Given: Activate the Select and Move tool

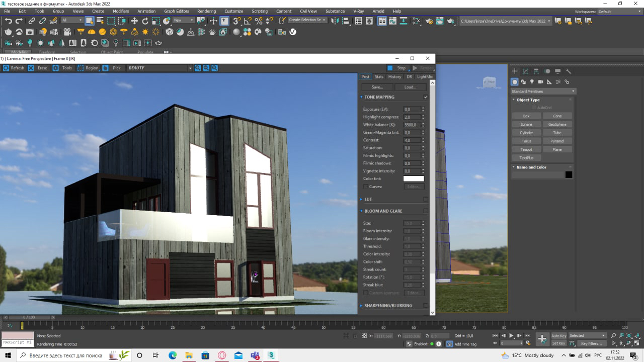Looking at the screenshot, I should (134, 21).
